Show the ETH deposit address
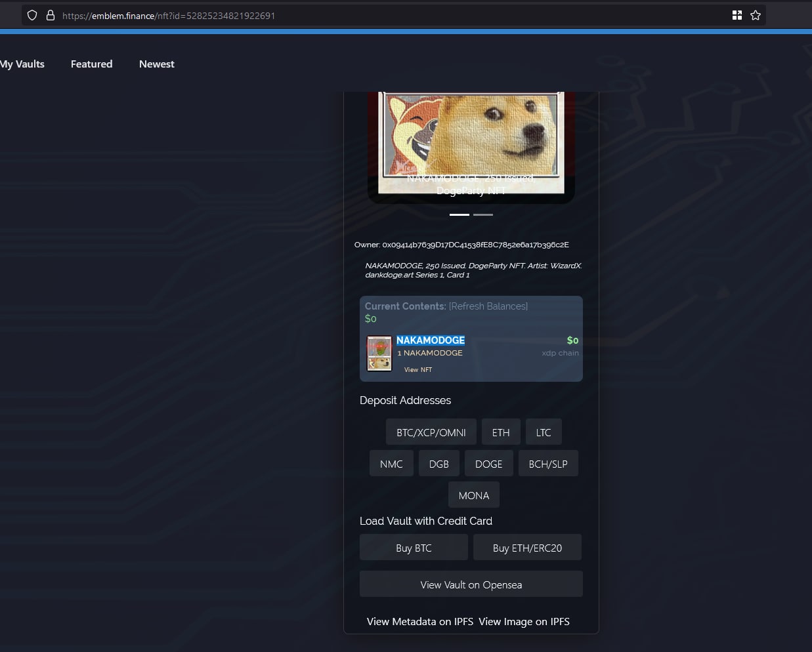This screenshot has width=812, height=652. (x=501, y=432)
